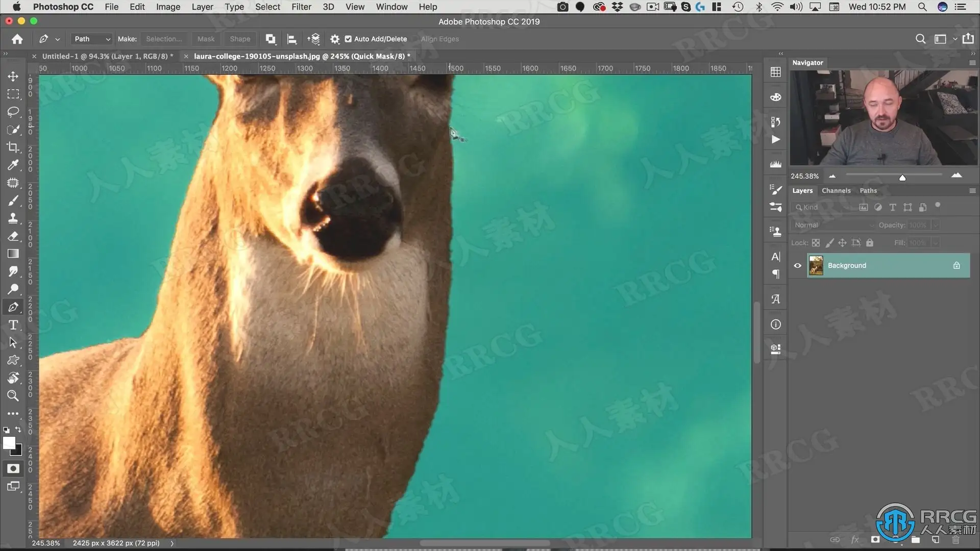Select the Lasso tool
Viewport: 980px width, 551px height.
click(13, 112)
